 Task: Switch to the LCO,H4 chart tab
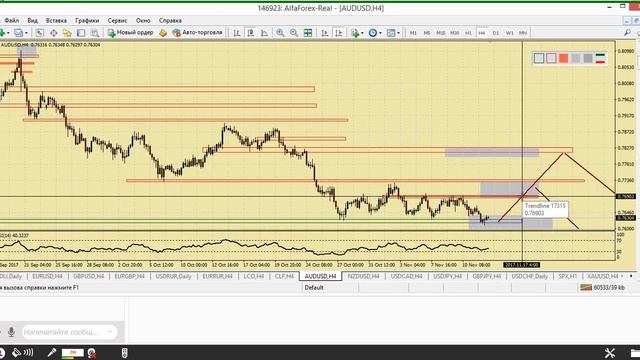click(253, 276)
